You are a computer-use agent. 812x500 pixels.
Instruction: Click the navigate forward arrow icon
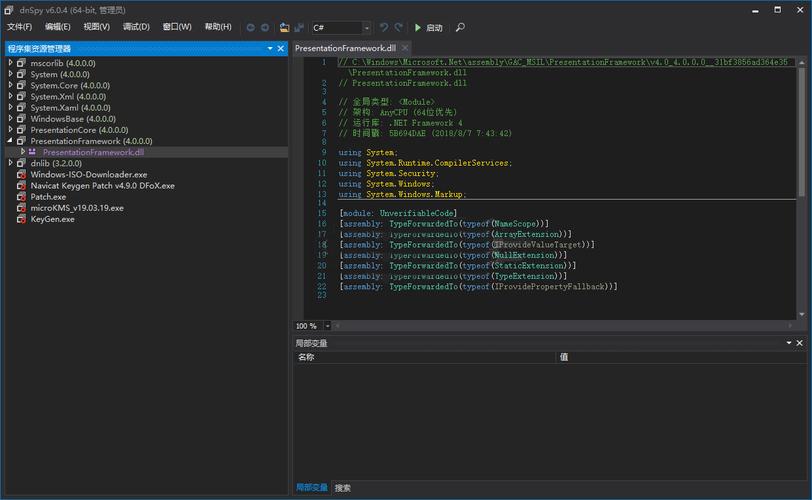tap(264, 28)
